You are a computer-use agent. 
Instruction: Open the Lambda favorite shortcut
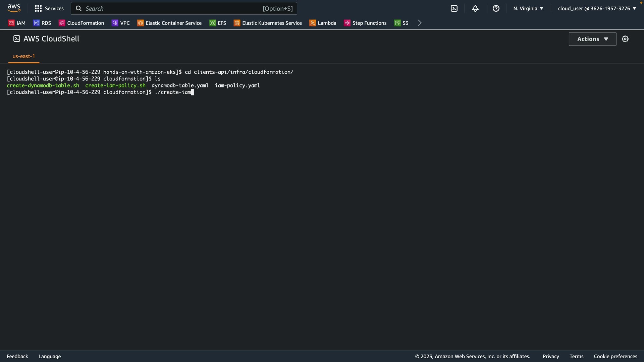click(x=323, y=23)
